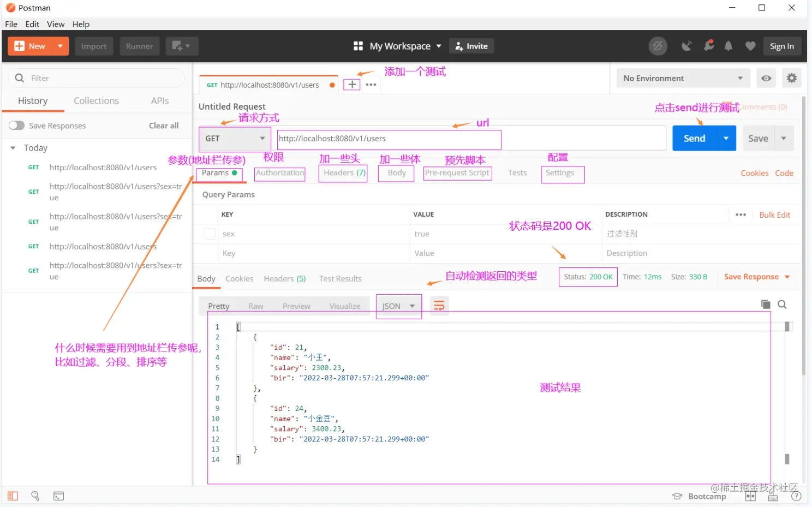Open the Help menu
812x507 pixels.
pyautogui.click(x=81, y=24)
